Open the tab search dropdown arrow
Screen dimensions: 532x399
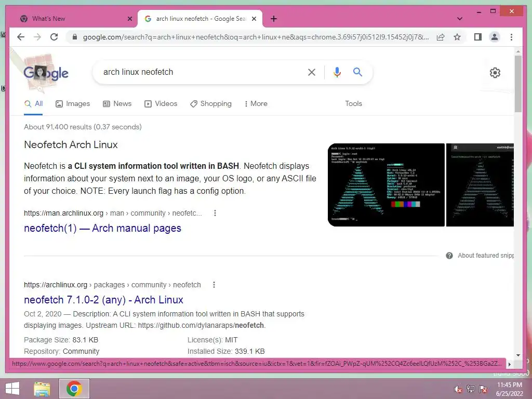(x=460, y=19)
